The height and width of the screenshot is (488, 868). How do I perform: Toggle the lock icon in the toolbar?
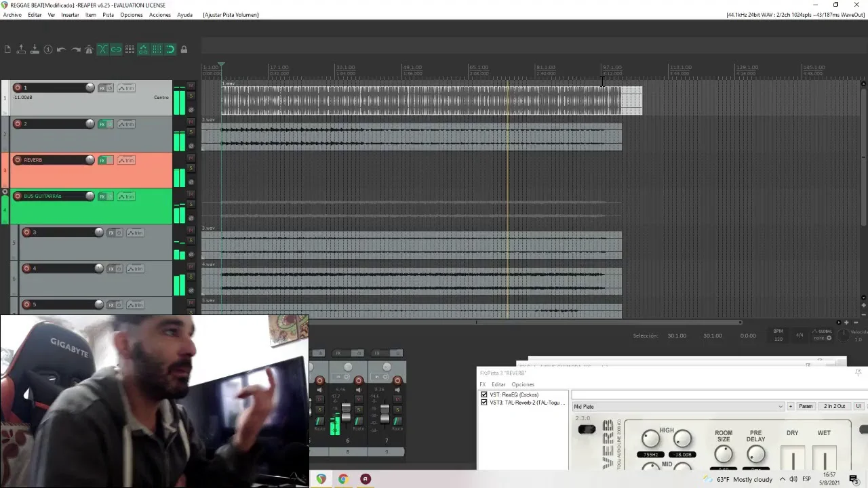tap(184, 49)
